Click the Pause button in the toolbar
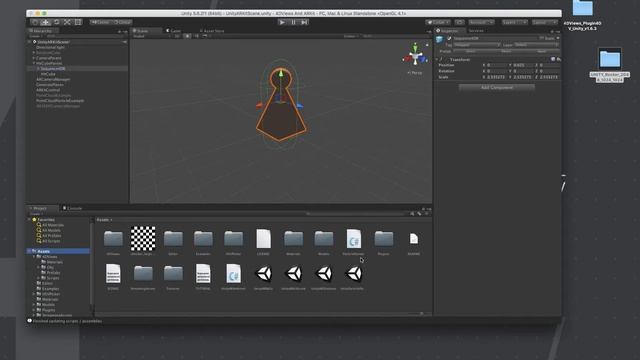640x360 pixels. pyautogui.click(x=293, y=22)
